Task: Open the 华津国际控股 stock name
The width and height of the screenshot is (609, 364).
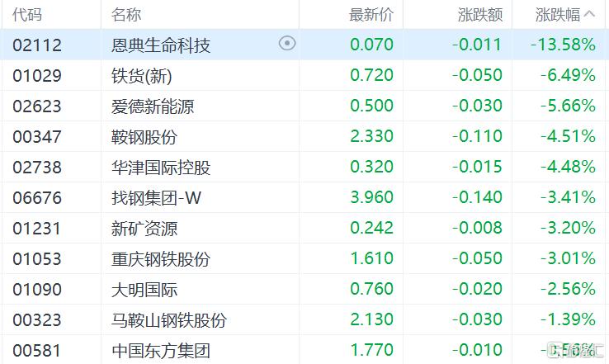Action: 161,168
